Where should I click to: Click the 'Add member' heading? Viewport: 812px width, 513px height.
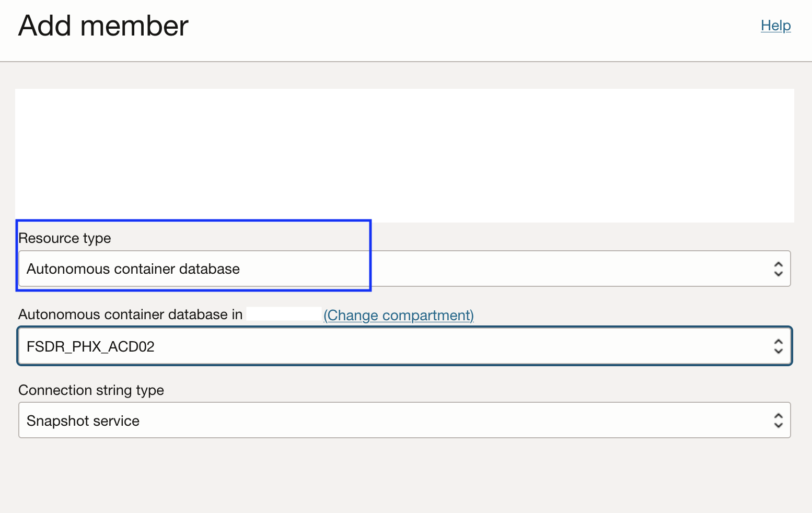tap(103, 26)
